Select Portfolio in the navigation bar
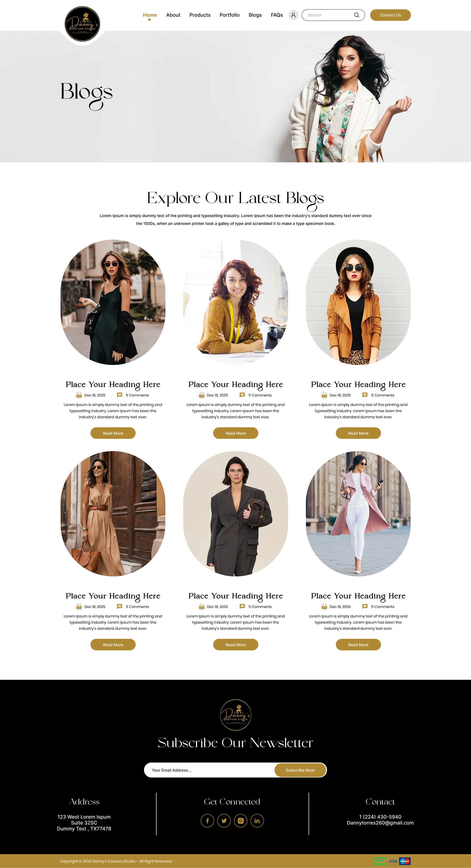Image resolution: width=471 pixels, height=868 pixels. pyautogui.click(x=229, y=15)
